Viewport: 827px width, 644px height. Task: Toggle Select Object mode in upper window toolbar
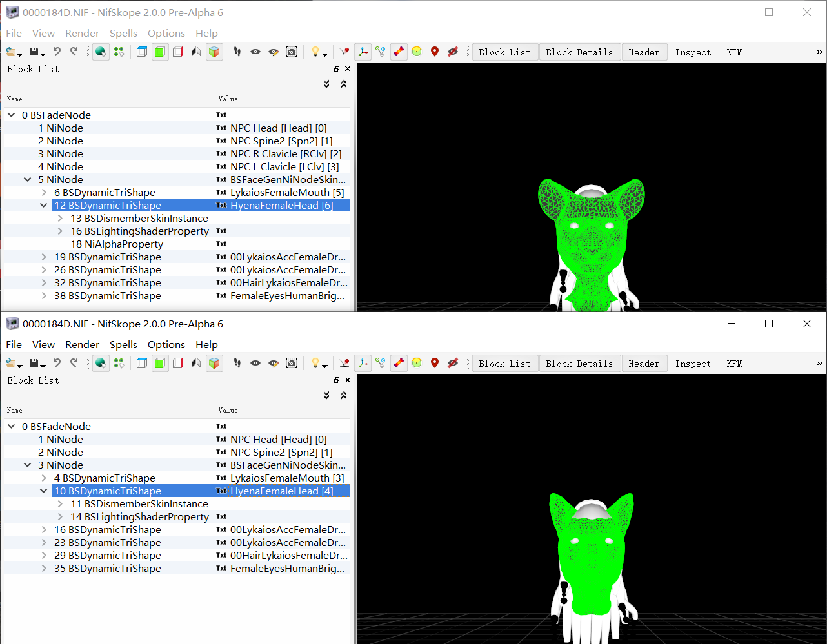[101, 52]
